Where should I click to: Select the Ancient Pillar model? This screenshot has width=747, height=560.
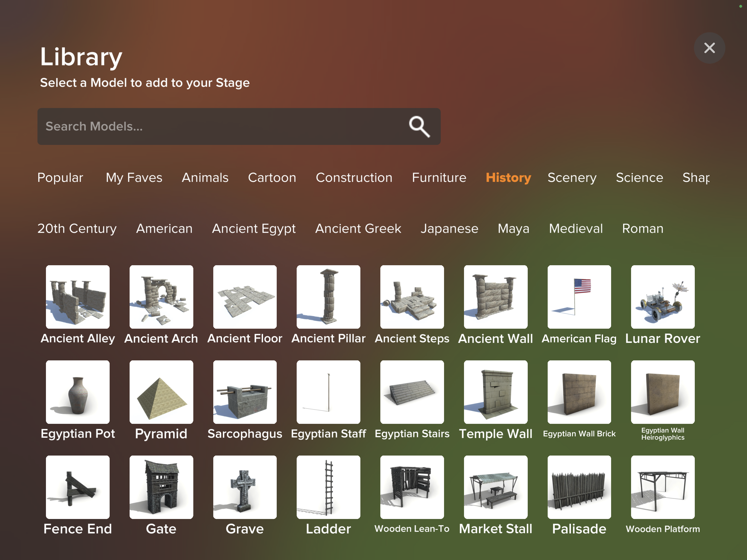click(x=328, y=297)
